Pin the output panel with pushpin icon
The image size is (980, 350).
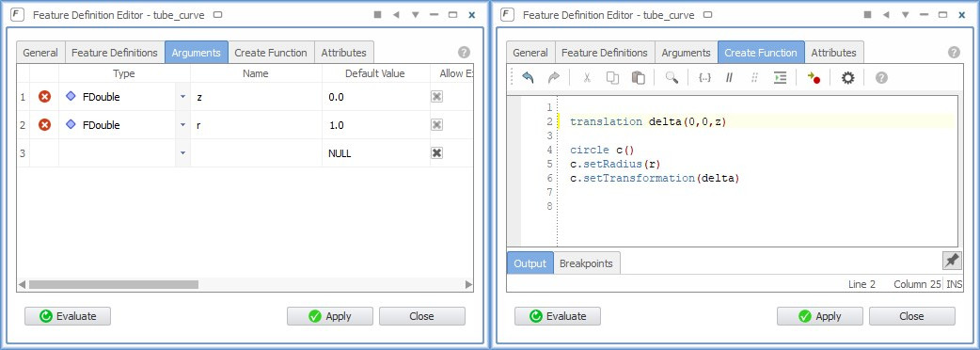(x=951, y=261)
